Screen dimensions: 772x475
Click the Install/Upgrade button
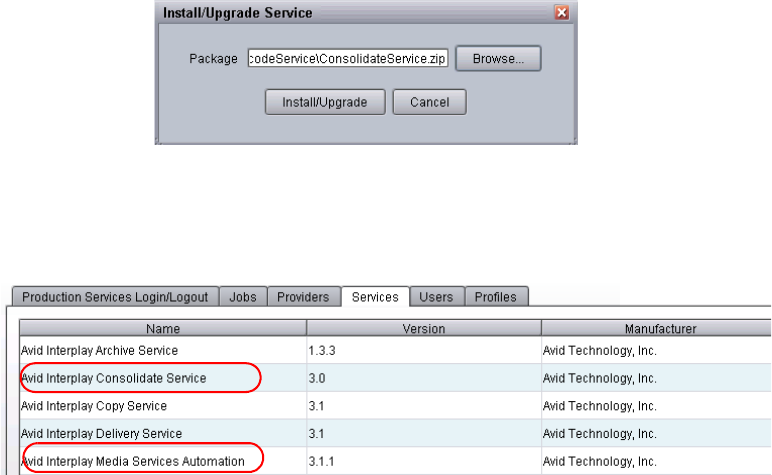[x=325, y=102]
